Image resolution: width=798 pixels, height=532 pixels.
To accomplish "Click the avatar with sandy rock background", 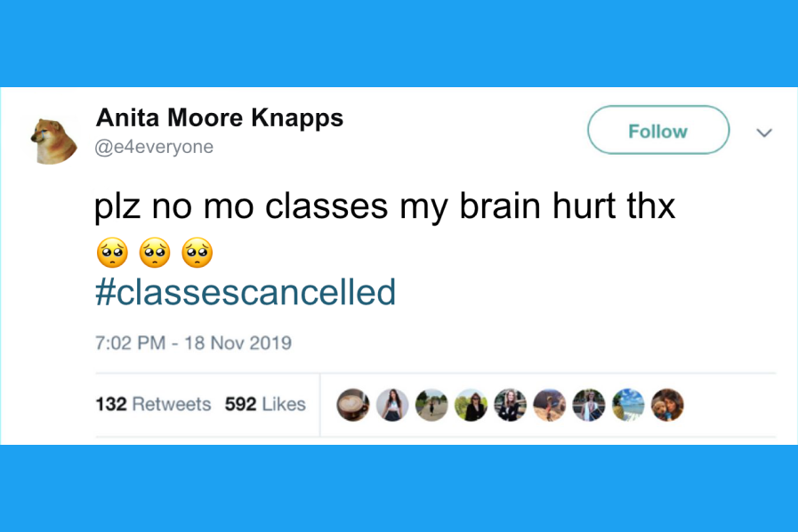I will tap(550, 405).
